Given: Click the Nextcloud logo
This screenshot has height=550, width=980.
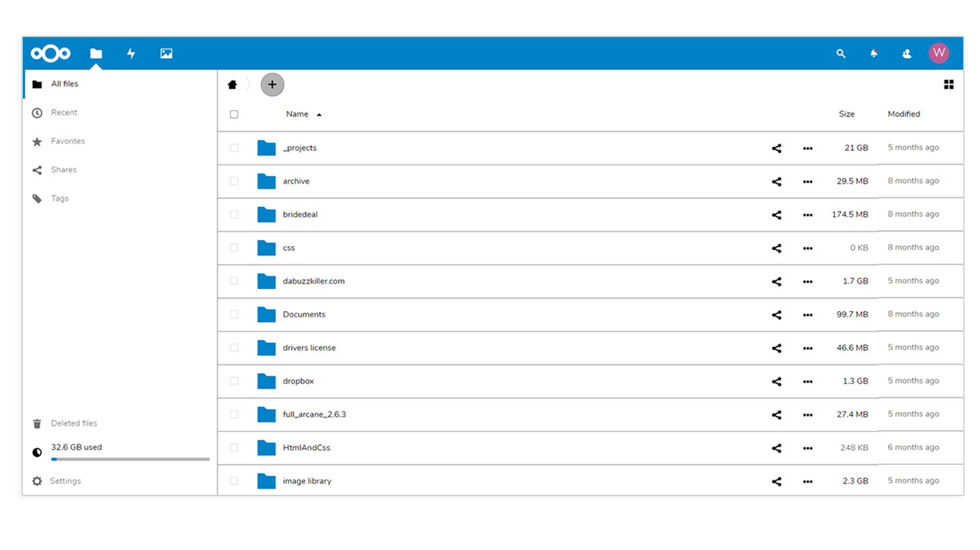Looking at the screenshot, I should [x=50, y=53].
